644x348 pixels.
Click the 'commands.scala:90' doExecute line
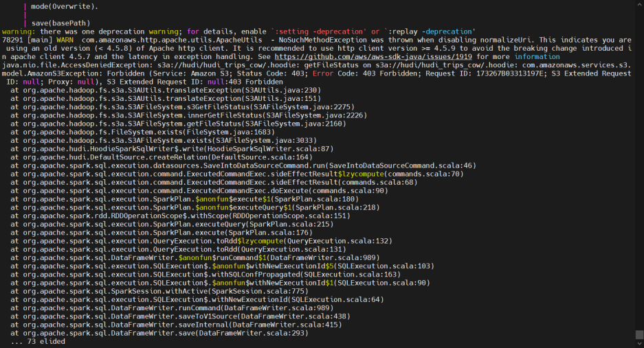[x=199, y=191]
